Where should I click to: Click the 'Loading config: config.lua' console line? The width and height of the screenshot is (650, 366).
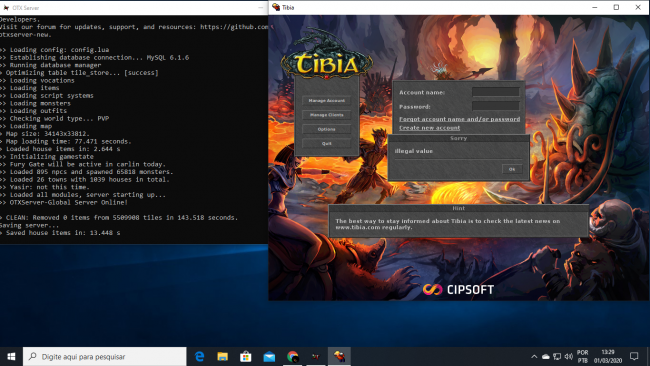(x=55, y=50)
